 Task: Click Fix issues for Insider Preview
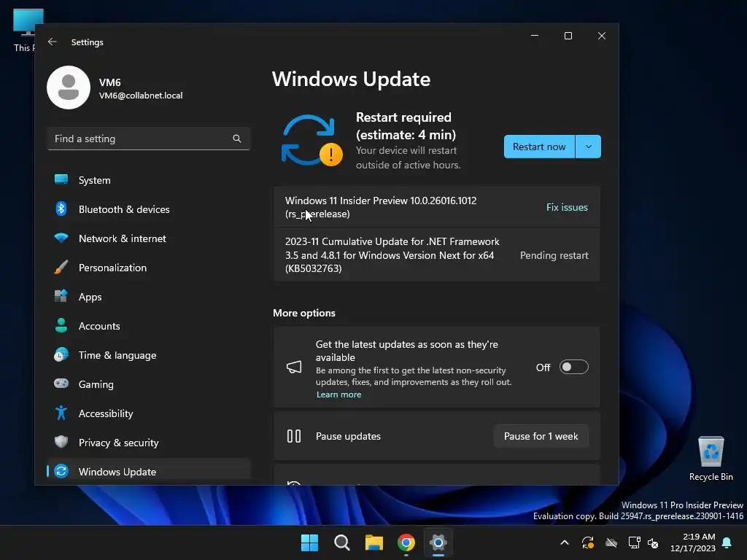(x=567, y=207)
